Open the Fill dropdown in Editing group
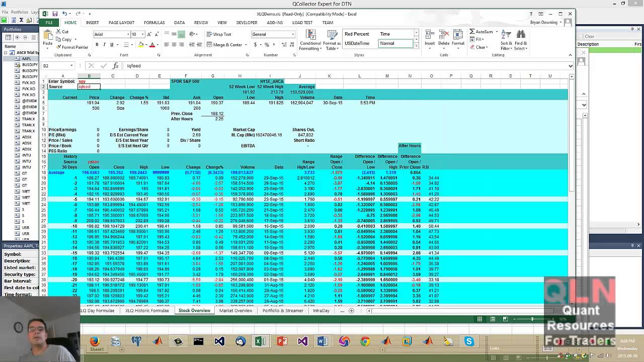Screen dimensions: 644x362 [477, 39]
